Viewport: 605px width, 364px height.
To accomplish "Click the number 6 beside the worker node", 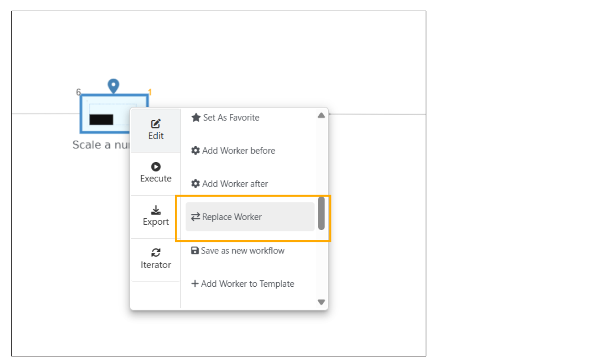I will [x=78, y=92].
